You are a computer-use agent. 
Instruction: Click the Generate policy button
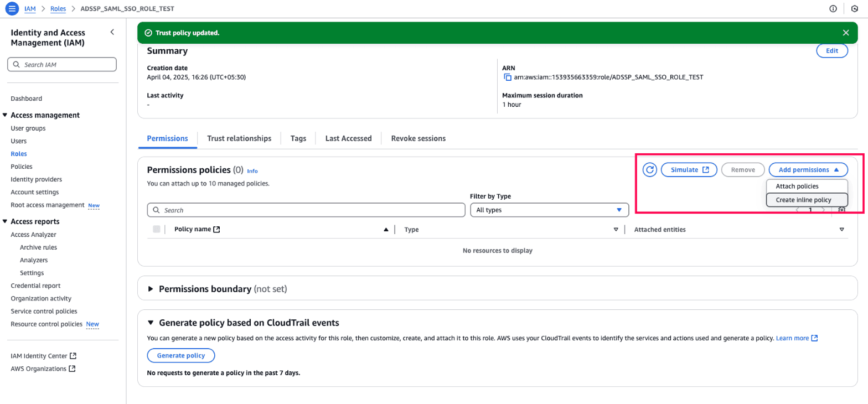coord(181,355)
